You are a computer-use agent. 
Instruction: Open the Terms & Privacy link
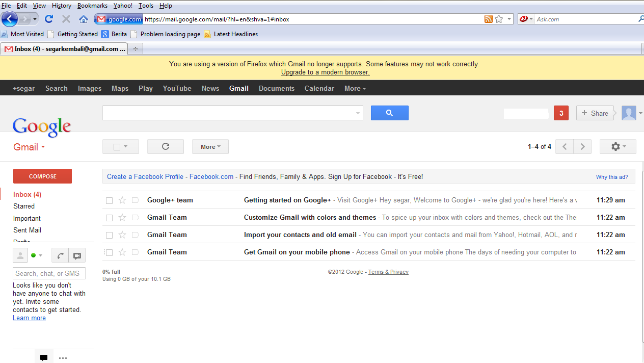(x=388, y=272)
